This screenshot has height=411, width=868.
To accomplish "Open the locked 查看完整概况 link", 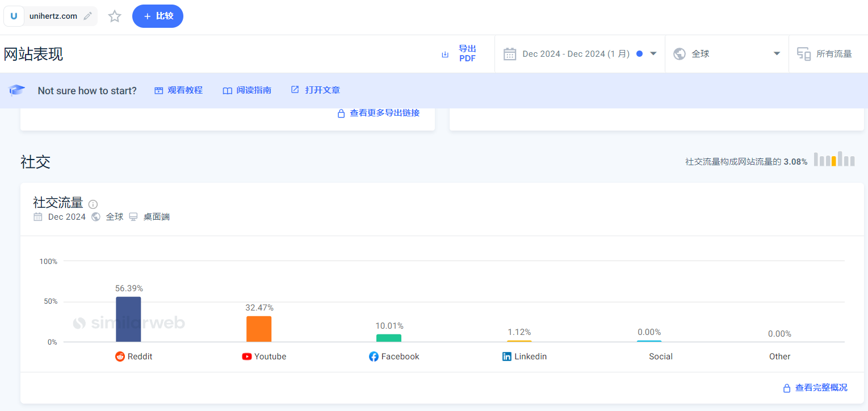I will click(815, 388).
